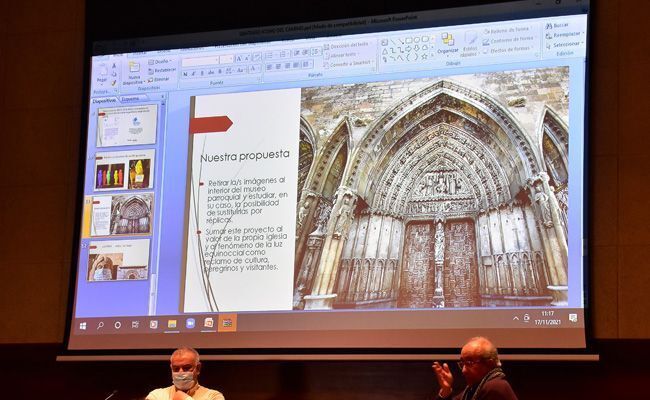
Task: Click the Windows Start button
Action: tap(83, 325)
